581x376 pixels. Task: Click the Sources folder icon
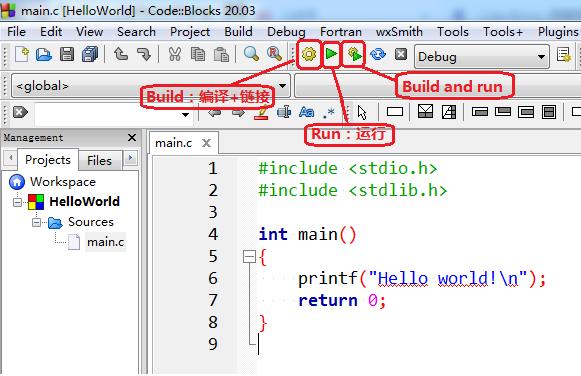(x=55, y=222)
